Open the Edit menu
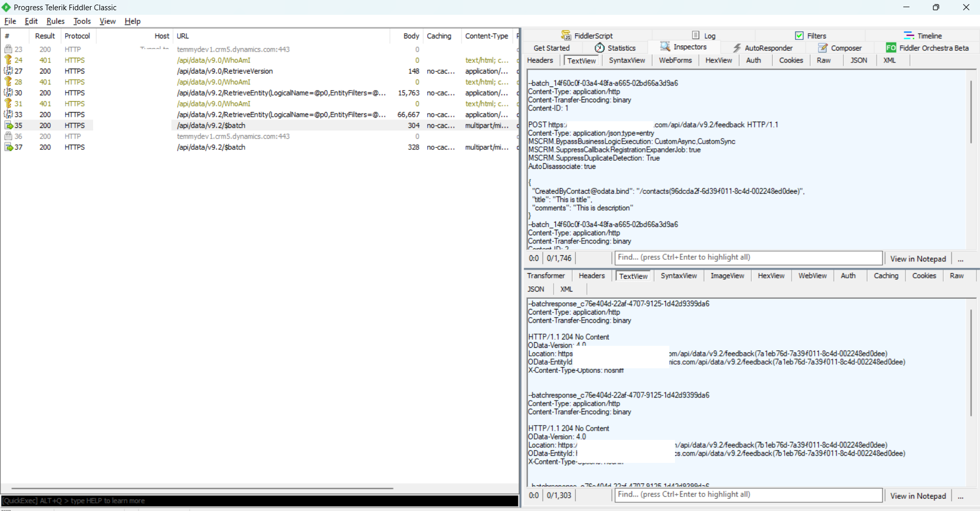The image size is (980, 511). pyautogui.click(x=31, y=21)
